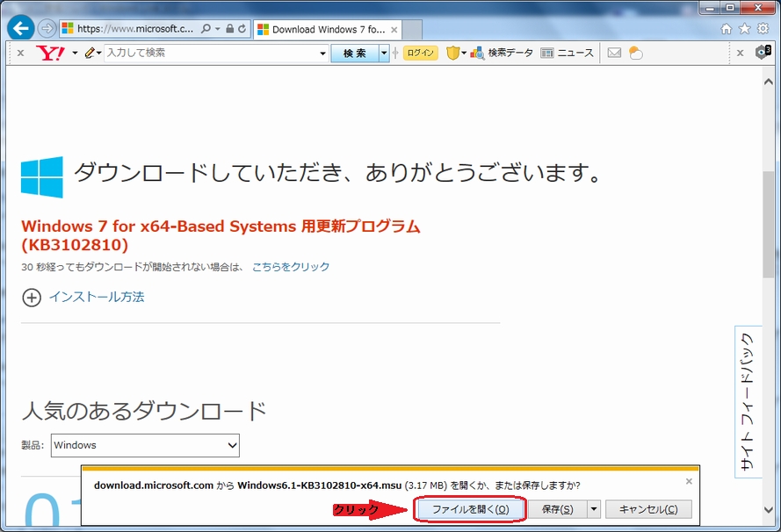Click the scrollbar up arrow
The height and width of the screenshot is (532, 781).
[768, 82]
